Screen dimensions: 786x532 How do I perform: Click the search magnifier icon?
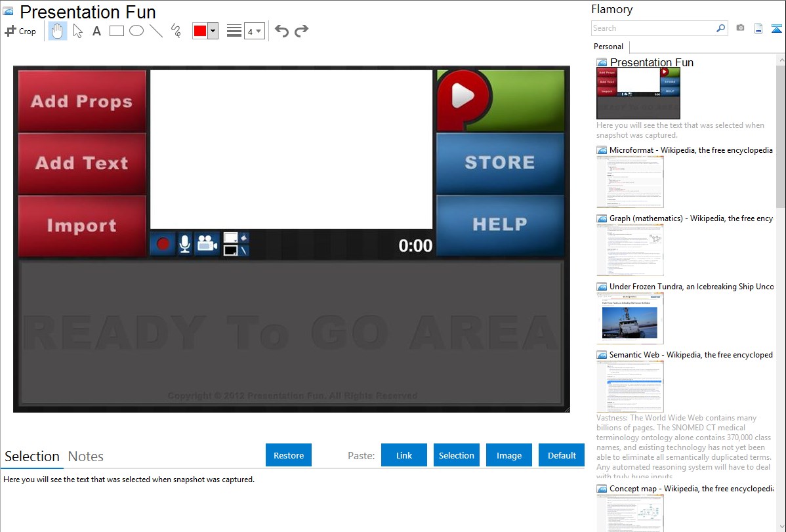click(721, 29)
